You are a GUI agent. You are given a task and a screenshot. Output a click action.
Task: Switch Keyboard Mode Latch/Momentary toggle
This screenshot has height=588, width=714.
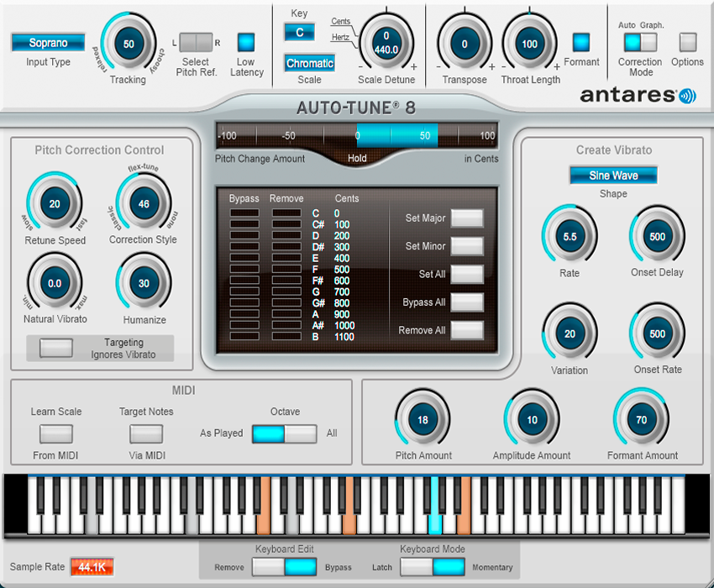[433, 567]
